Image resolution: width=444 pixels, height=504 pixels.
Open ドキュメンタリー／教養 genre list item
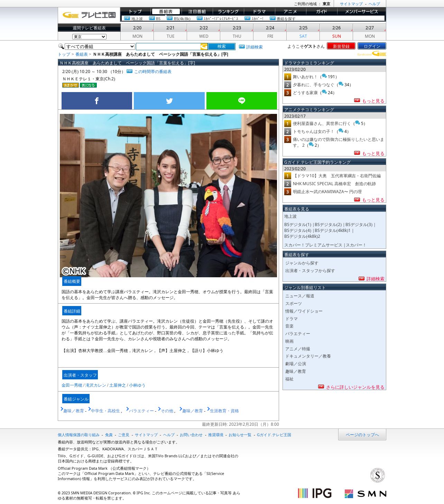(308, 356)
